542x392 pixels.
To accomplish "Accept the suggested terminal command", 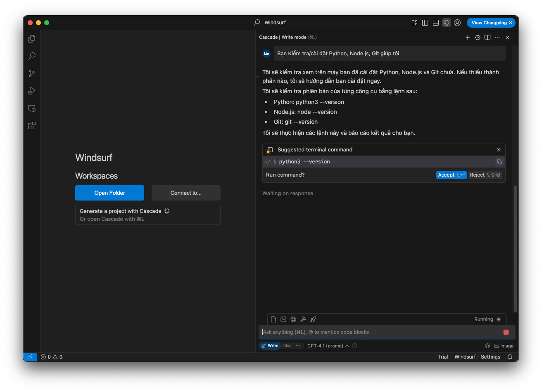I will pyautogui.click(x=451, y=175).
